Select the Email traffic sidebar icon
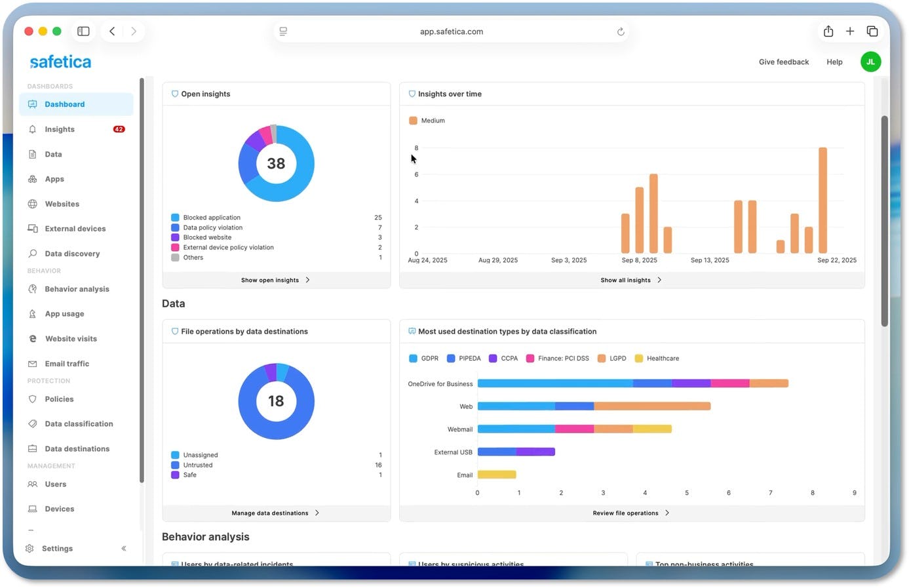Viewport: 909px width, 588px height. tap(33, 364)
